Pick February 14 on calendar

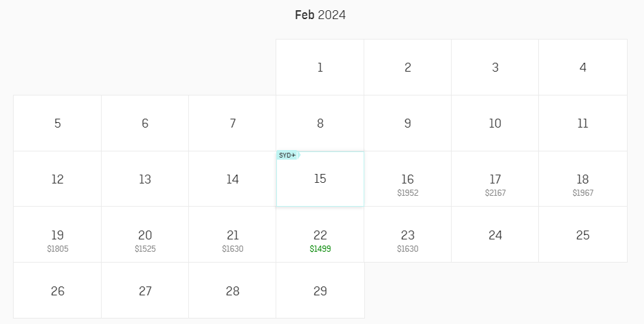tap(233, 179)
